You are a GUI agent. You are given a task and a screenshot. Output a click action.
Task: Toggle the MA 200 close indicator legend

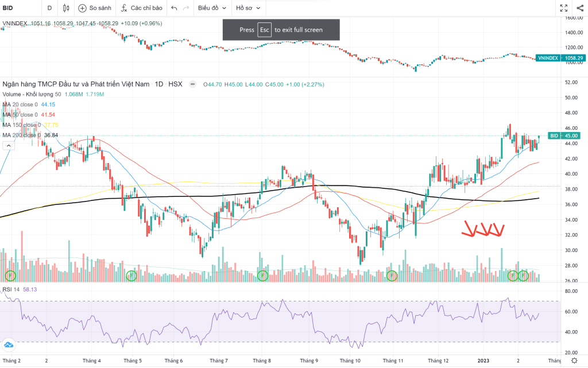coord(21,135)
